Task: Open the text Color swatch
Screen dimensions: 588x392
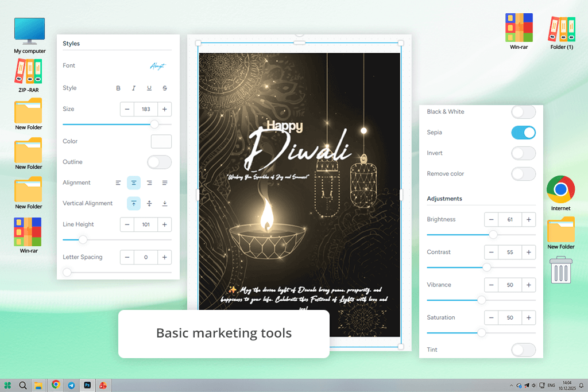Action: pos(161,142)
